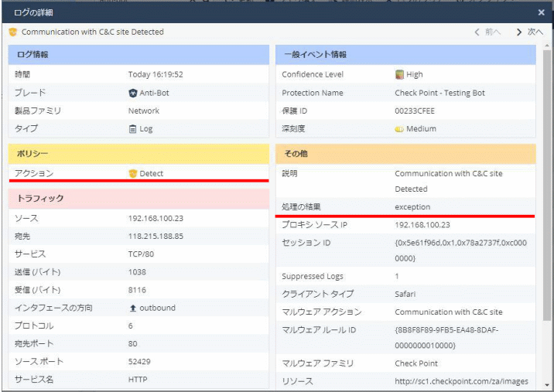Click the outbound arrow icon
Screen dimensions: 554x392
(x=132, y=308)
